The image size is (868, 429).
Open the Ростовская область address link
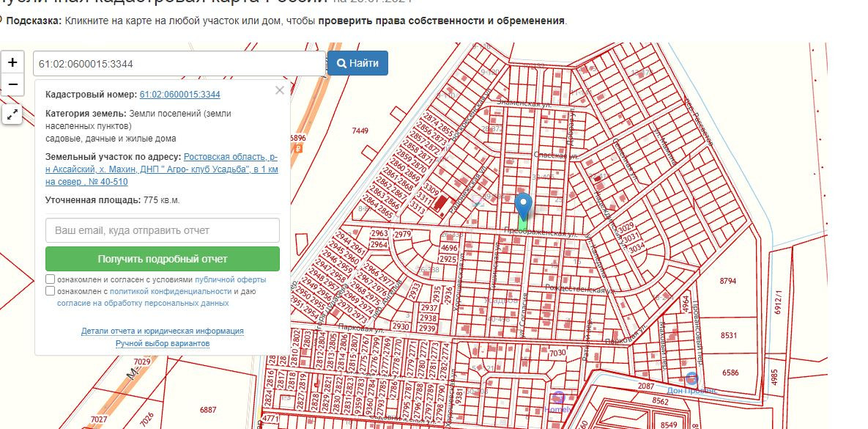point(162,169)
